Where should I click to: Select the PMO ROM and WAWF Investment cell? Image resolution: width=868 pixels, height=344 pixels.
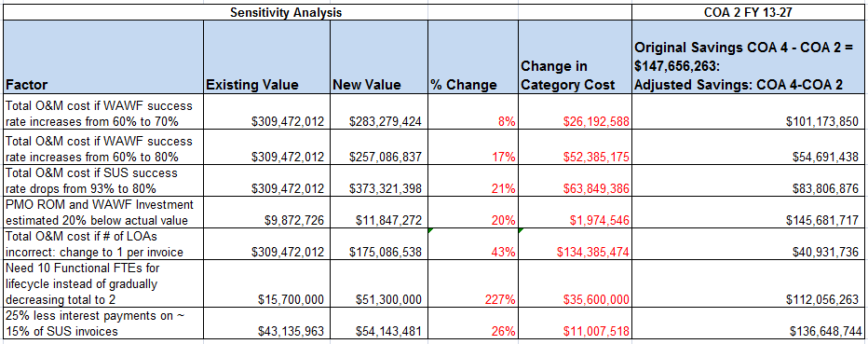click(103, 213)
